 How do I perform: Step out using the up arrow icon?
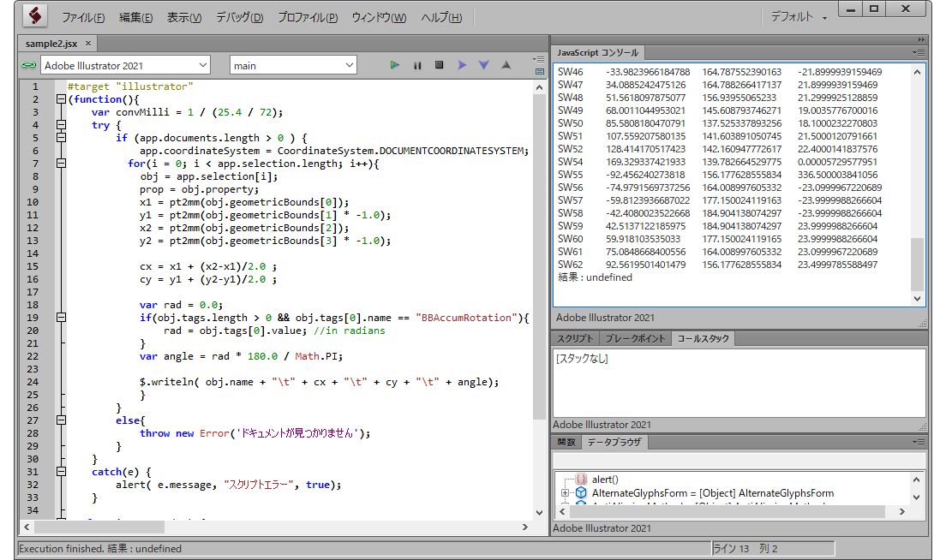506,64
